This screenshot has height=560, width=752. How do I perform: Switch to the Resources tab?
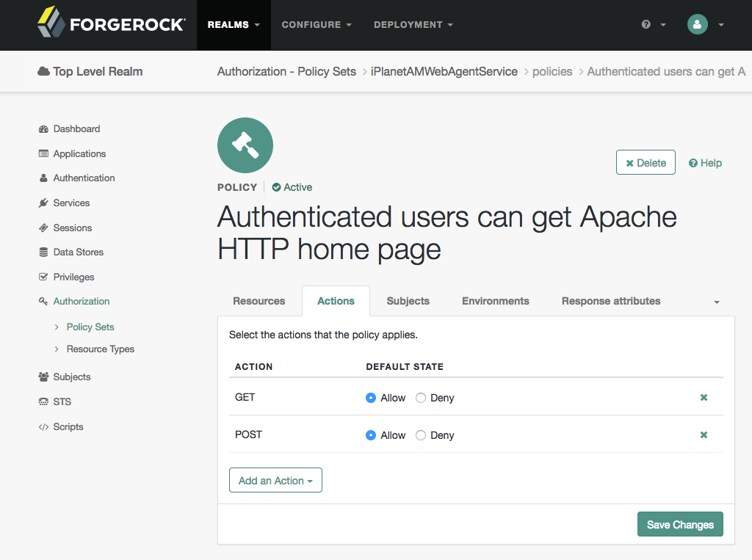click(x=259, y=301)
